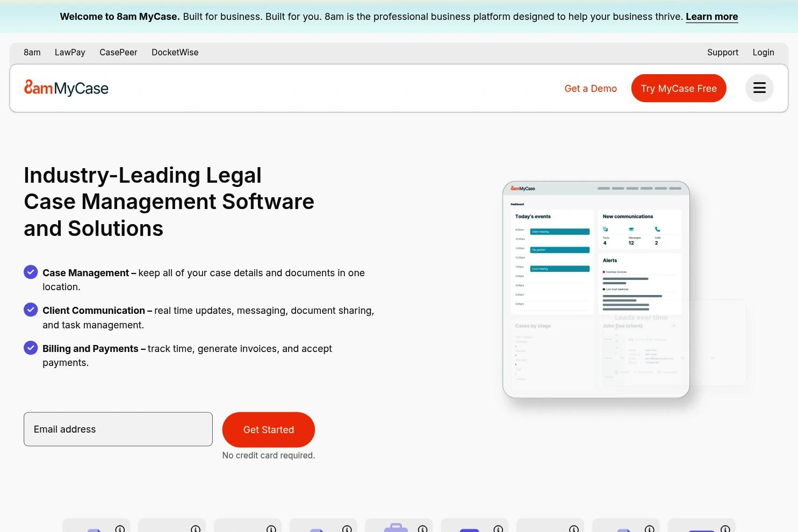Click the "Case Management –" bold text
Image resolution: width=798 pixels, height=532 pixels.
click(x=89, y=273)
